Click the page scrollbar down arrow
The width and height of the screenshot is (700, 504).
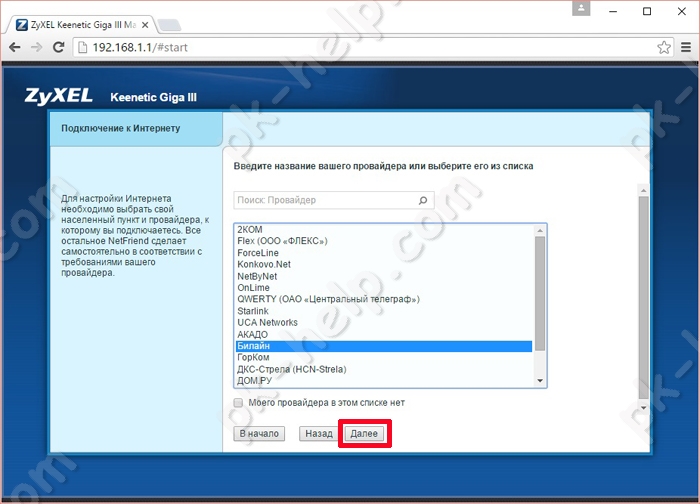click(x=643, y=408)
